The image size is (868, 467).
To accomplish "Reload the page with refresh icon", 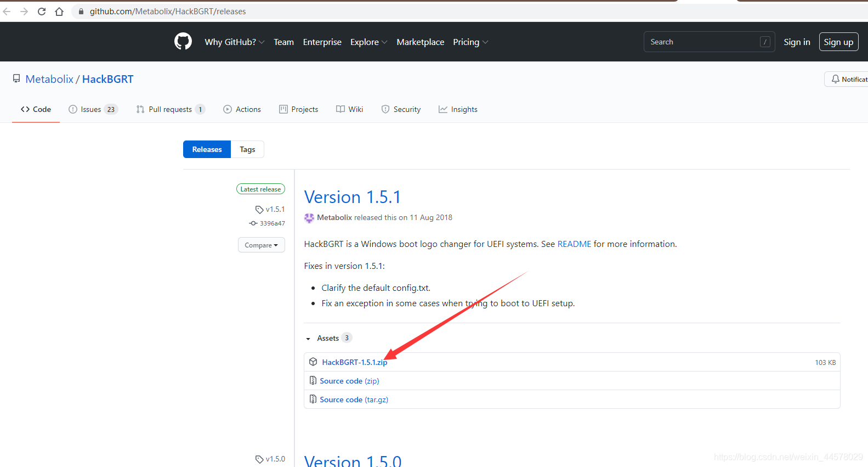I will [x=42, y=12].
